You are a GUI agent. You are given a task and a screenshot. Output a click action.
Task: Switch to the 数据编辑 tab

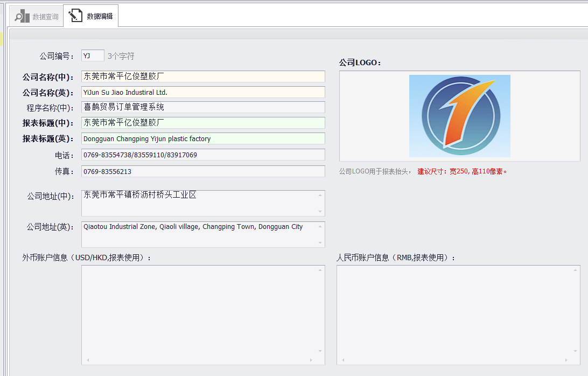point(91,16)
